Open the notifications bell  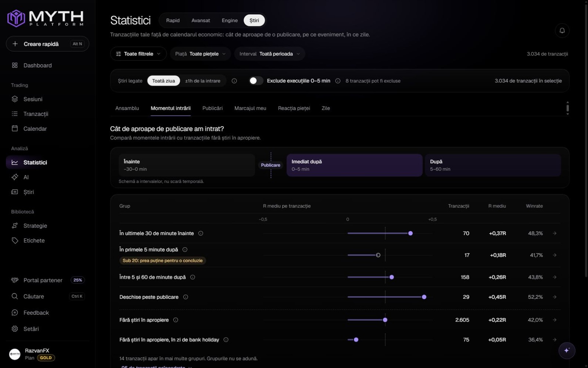[562, 31]
